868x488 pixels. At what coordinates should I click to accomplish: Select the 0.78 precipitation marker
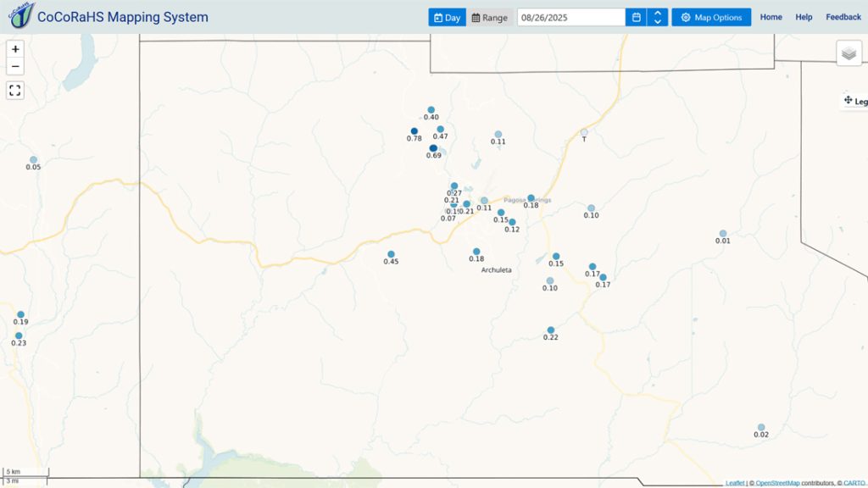tap(414, 131)
